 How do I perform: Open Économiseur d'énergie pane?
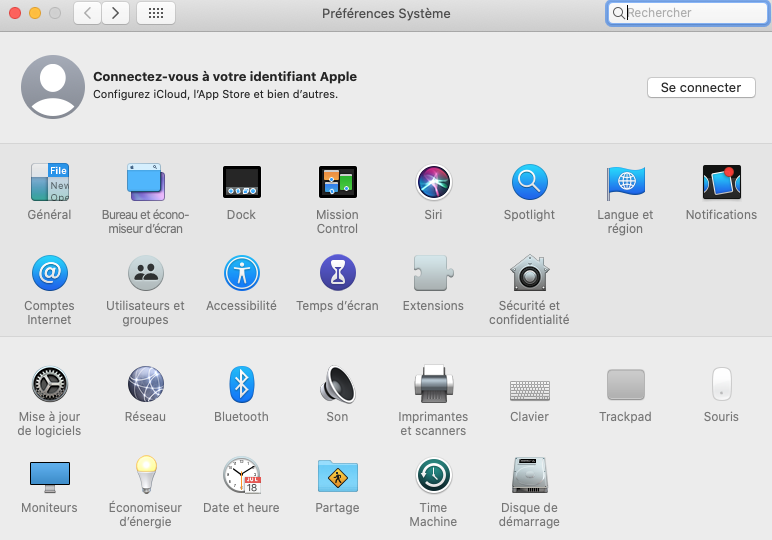(x=146, y=475)
